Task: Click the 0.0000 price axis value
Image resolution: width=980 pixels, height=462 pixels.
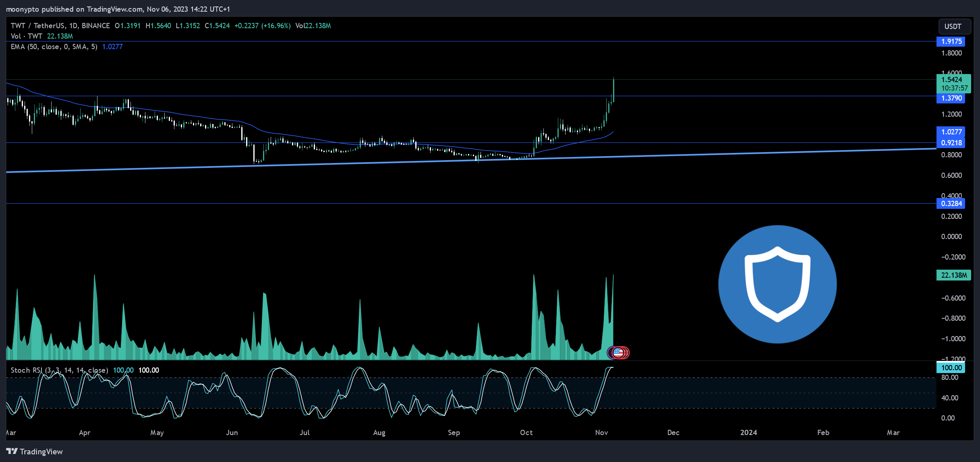Action: [x=951, y=237]
